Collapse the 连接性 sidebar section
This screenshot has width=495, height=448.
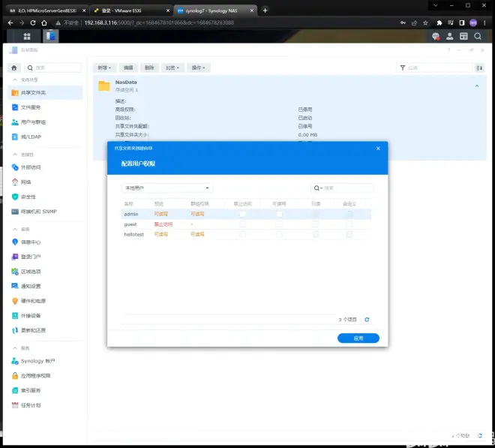pos(15,155)
